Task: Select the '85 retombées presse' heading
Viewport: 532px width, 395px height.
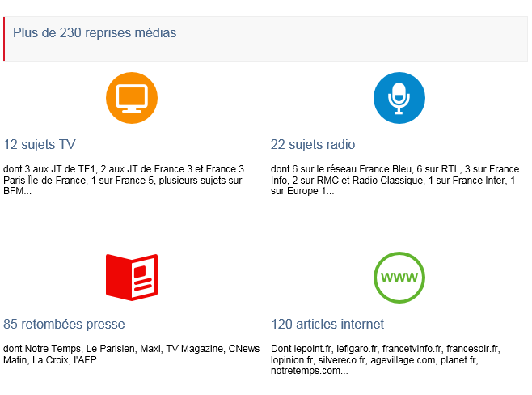Action: 64,324
